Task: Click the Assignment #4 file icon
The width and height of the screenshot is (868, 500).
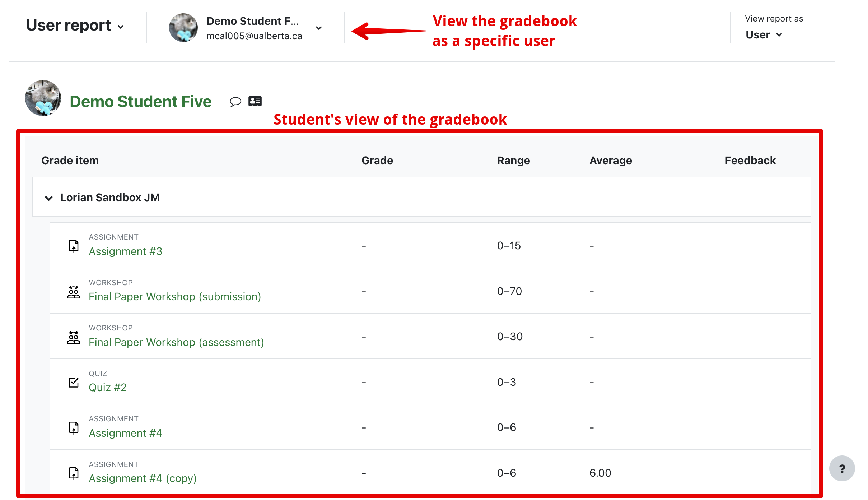Action: [74, 428]
